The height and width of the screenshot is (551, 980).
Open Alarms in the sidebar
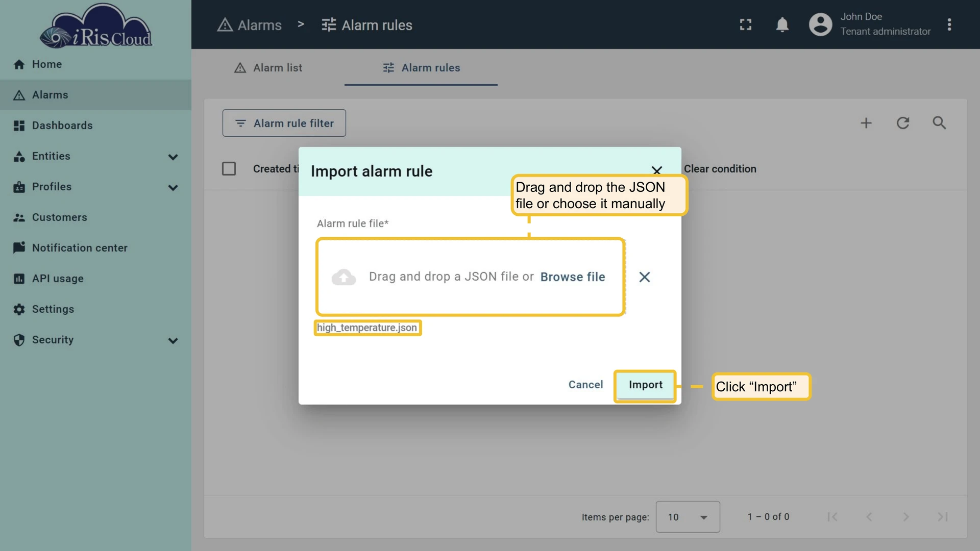(x=95, y=95)
